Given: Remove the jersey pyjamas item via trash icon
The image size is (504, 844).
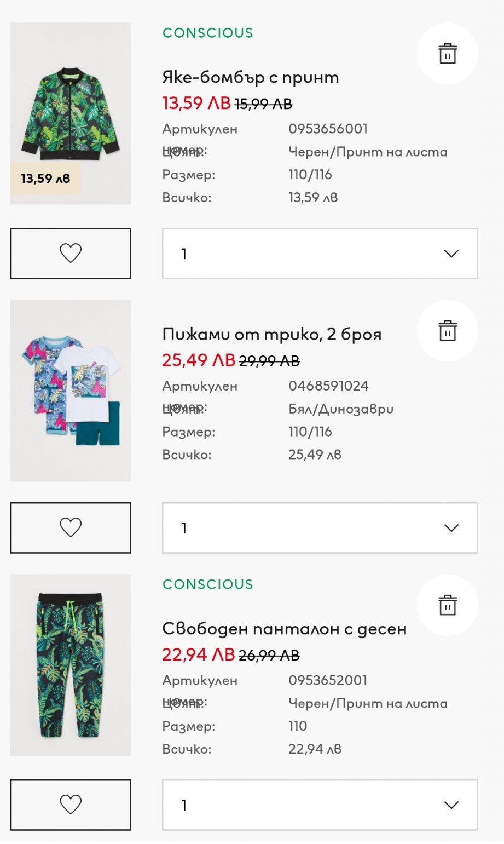Looking at the screenshot, I should [x=447, y=331].
